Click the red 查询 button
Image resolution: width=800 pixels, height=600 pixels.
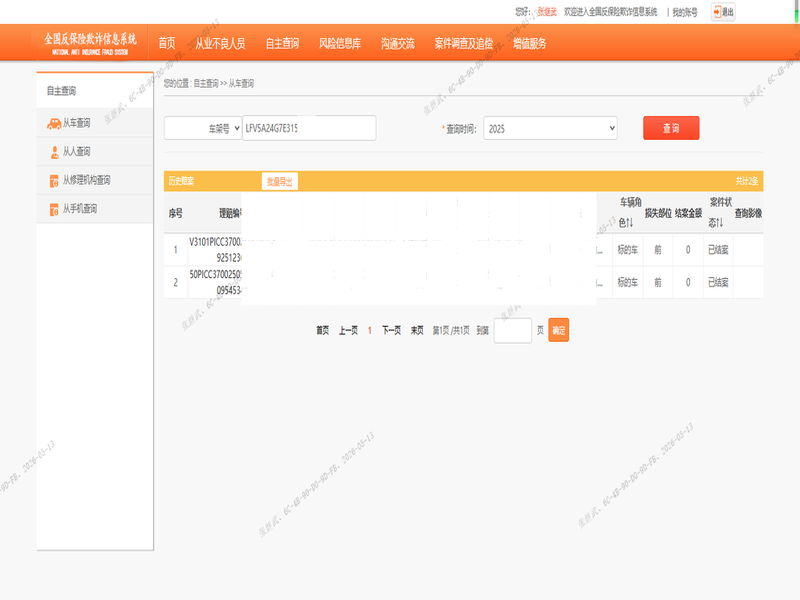671,128
